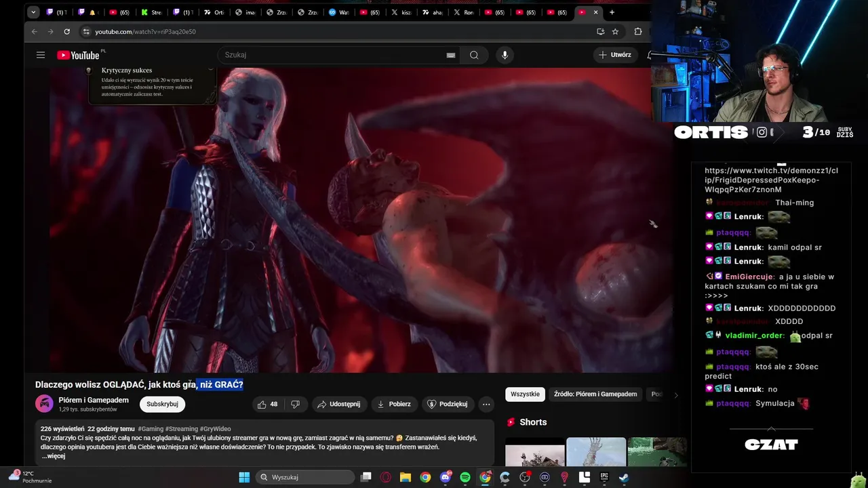The width and height of the screenshot is (868, 488).
Task: Click the Wyszukaj taskbar search box
Action: click(x=304, y=477)
